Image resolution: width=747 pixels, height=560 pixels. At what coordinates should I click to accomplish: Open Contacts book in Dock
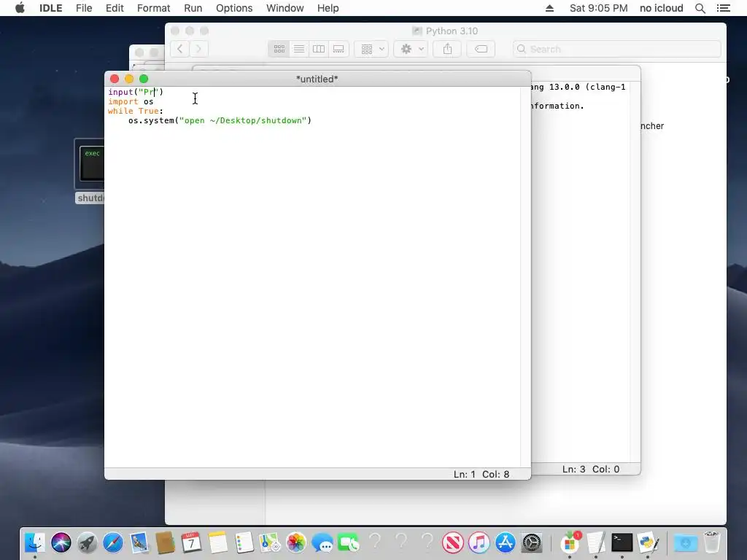tap(166, 542)
